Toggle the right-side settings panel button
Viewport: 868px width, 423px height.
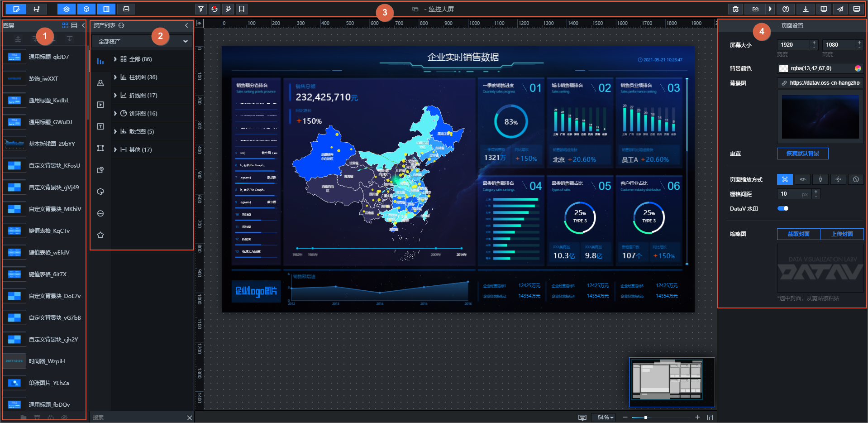[106, 9]
